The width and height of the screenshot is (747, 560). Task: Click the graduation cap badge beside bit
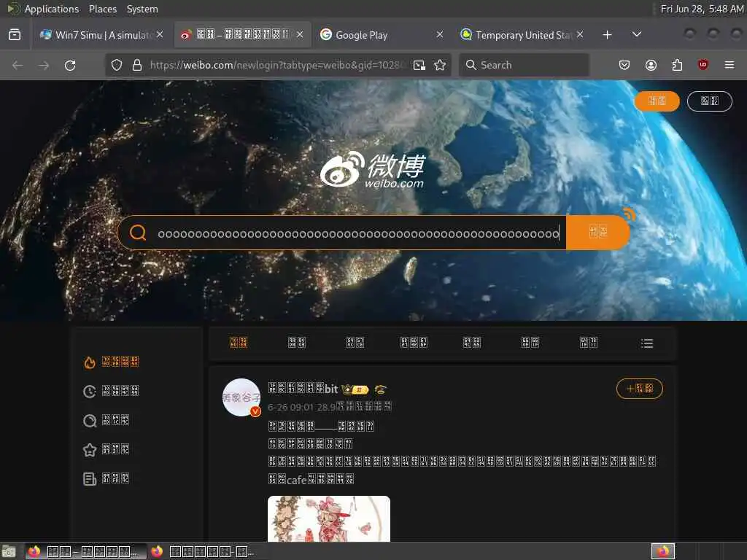[380, 389]
